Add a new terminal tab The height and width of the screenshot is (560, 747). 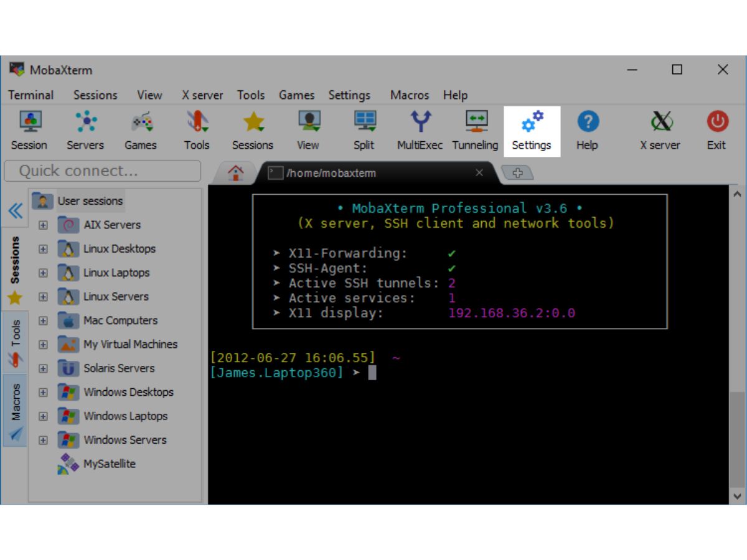click(517, 173)
